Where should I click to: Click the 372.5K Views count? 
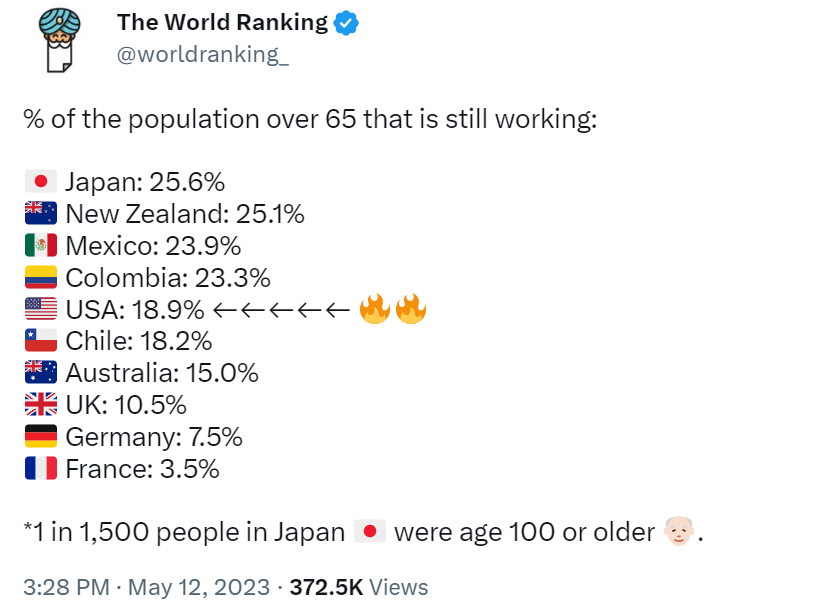pyautogui.click(x=358, y=586)
